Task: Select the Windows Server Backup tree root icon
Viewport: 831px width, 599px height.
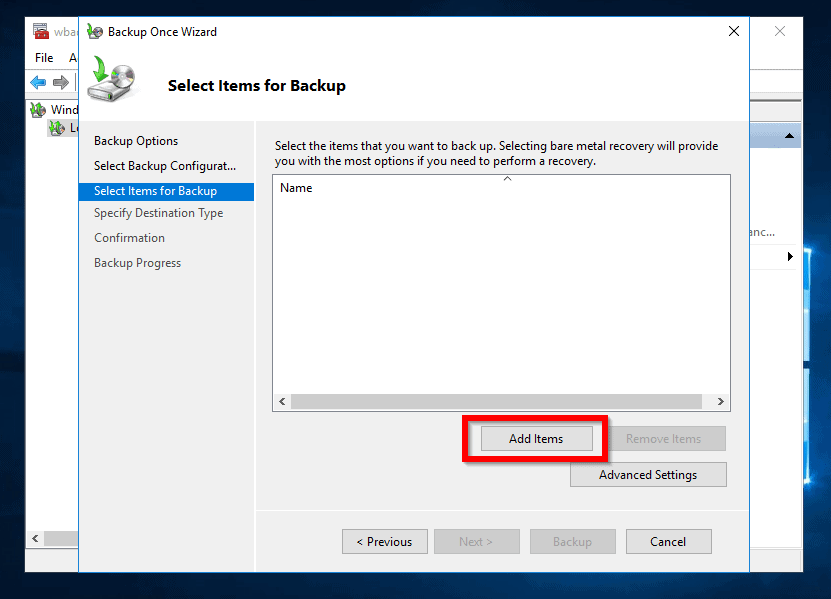Action: [38, 110]
